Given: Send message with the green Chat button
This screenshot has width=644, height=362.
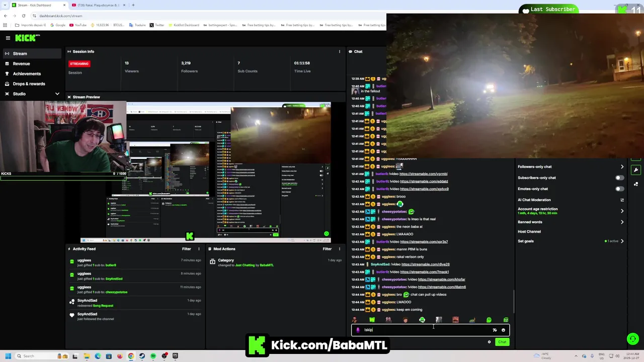Looking at the screenshot, I should (x=502, y=342).
